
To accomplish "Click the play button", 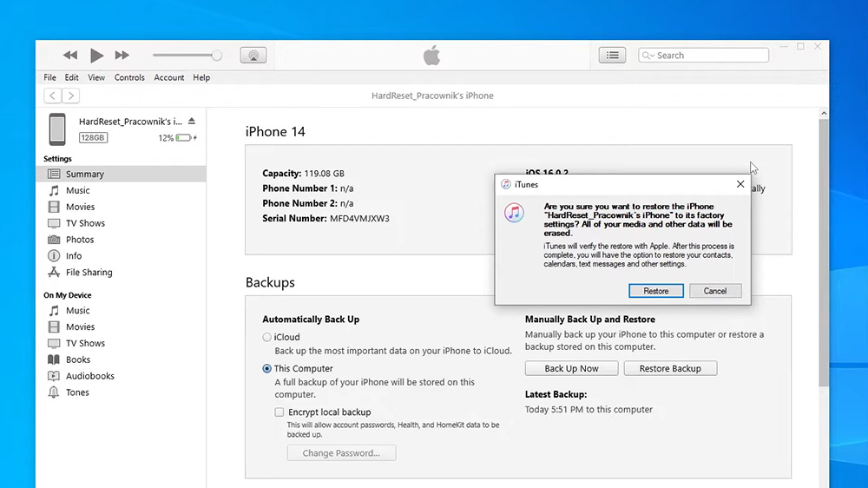I will coord(96,55).
